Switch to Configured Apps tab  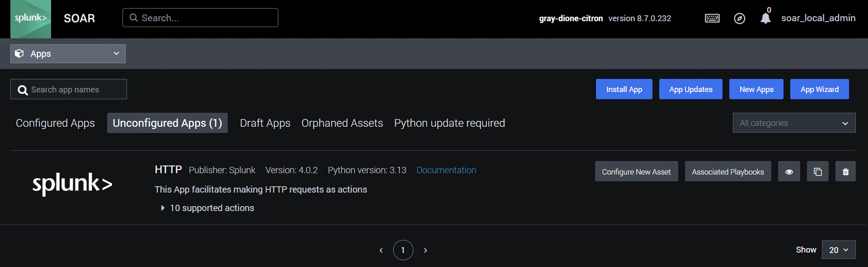pos(55,123)
